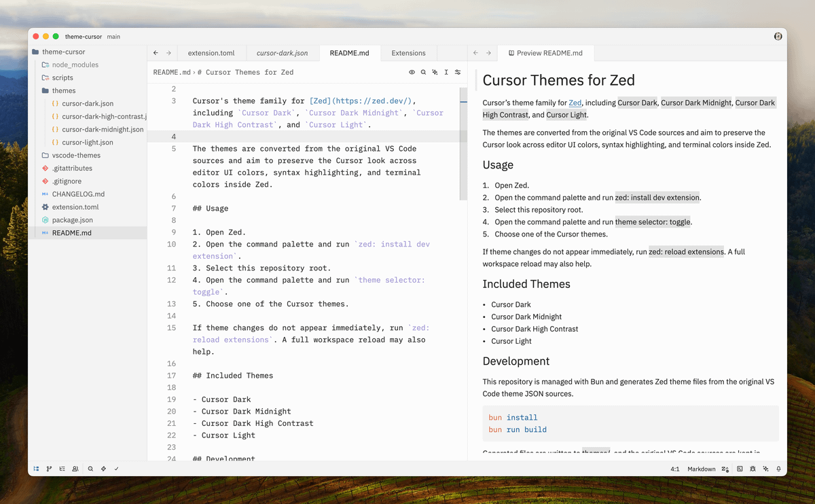
Task: Click the editor vertical scrollbar thumb
Action: 464,144
